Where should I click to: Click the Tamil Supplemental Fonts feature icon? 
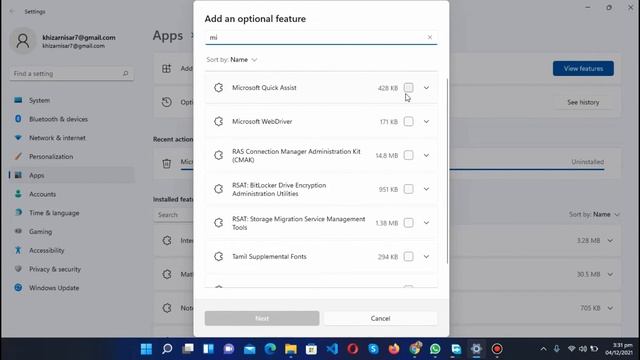tap(219, 257)
